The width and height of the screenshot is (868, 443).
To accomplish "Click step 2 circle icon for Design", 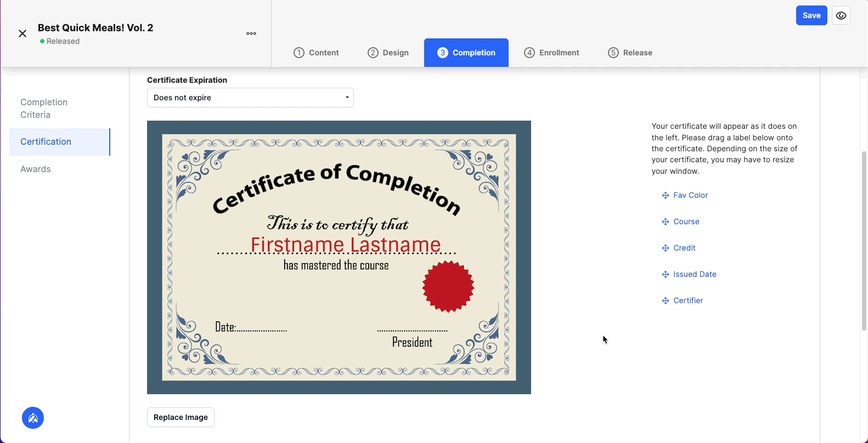I will (373, 53).
